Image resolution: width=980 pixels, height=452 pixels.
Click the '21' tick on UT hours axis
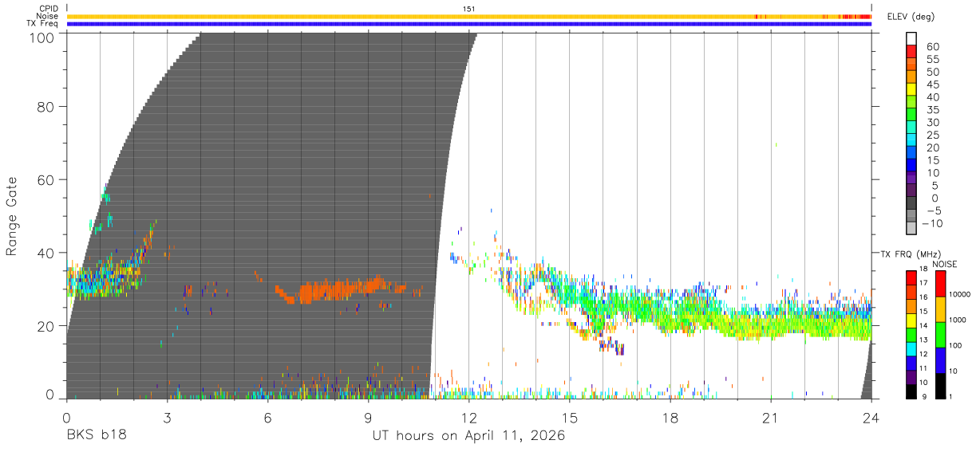tap(771, 417)
